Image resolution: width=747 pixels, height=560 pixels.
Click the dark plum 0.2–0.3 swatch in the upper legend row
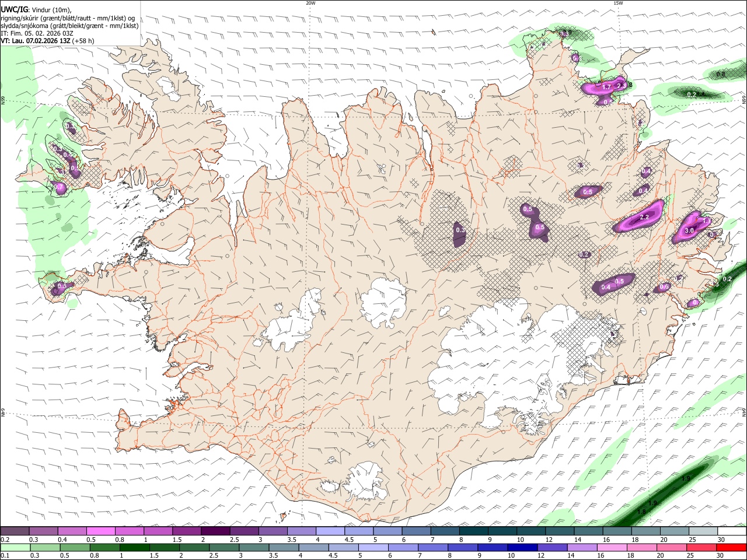(15, 531)
